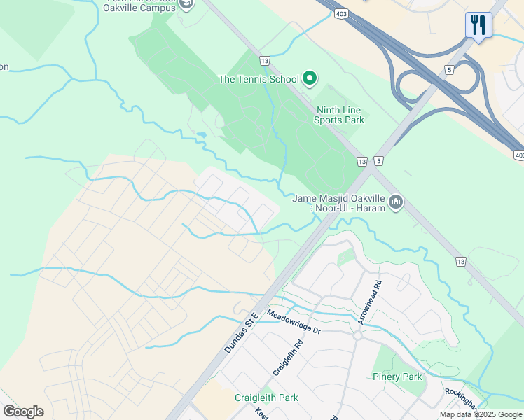Select the Meadowridge Dr street label

click(294, 322)
